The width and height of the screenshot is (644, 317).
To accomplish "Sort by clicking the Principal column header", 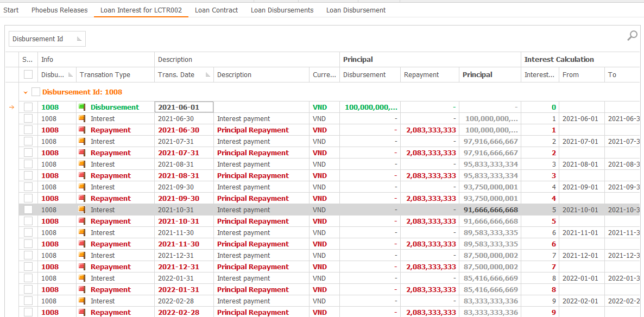I will [x=477, y=74].
